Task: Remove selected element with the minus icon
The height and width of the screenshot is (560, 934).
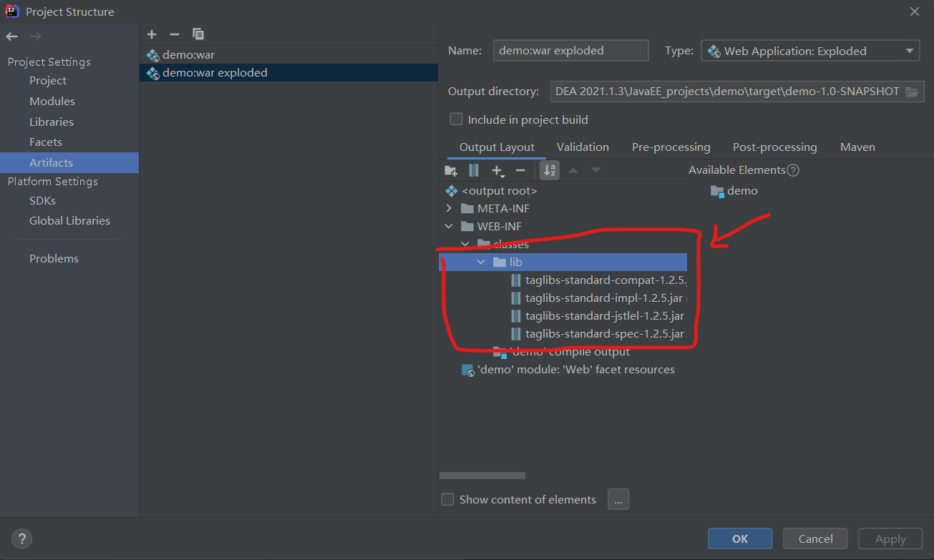Action: [x=520, y=170]
